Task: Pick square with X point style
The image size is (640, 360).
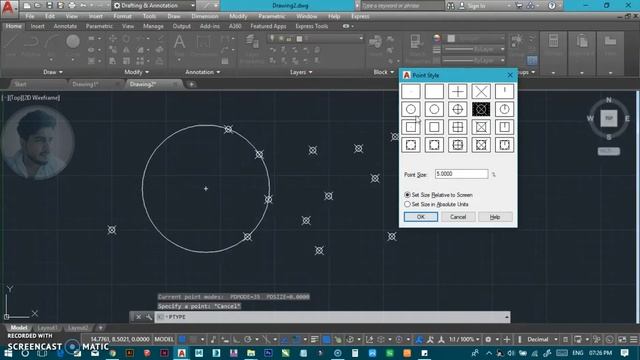Action: (x=481, y=127)
